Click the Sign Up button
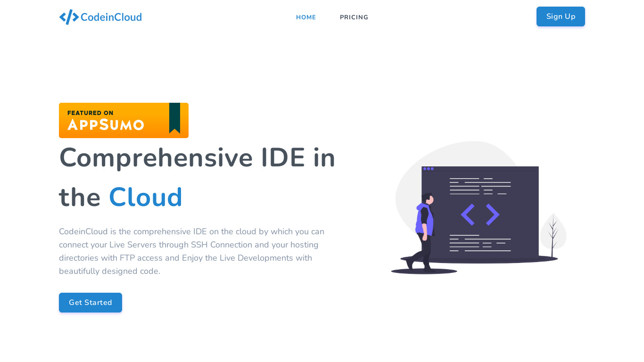 [561, 16]
